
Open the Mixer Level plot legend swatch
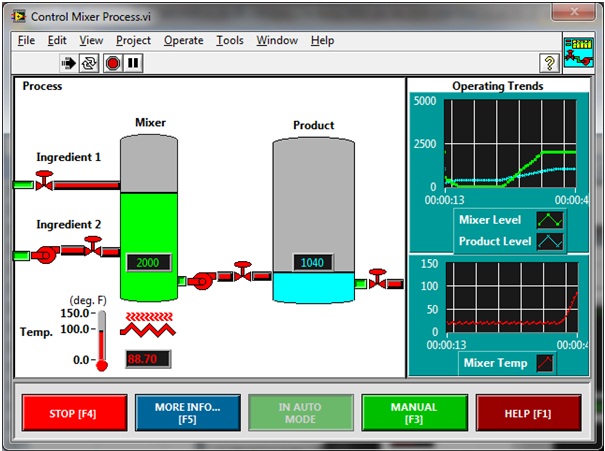[550, 219]
